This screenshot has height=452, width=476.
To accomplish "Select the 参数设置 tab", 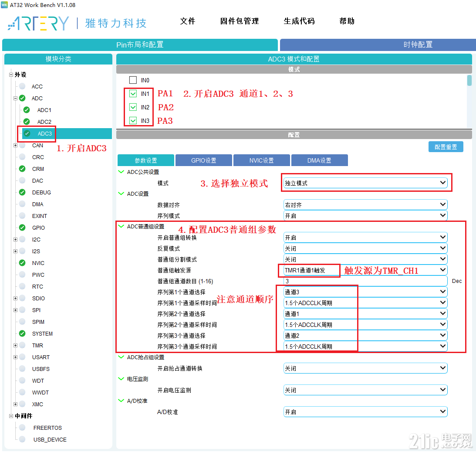I will (146, 160).
